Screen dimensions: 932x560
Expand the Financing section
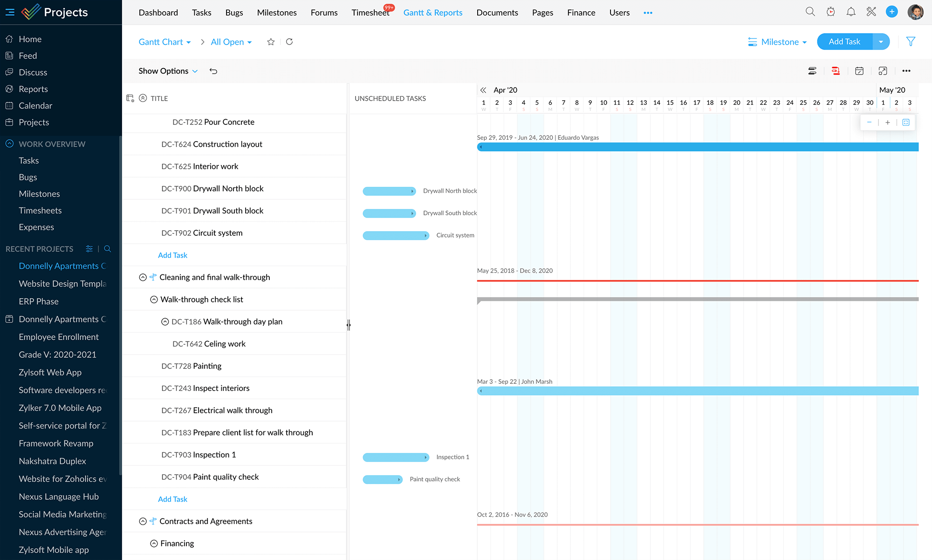tap(154, 543)
